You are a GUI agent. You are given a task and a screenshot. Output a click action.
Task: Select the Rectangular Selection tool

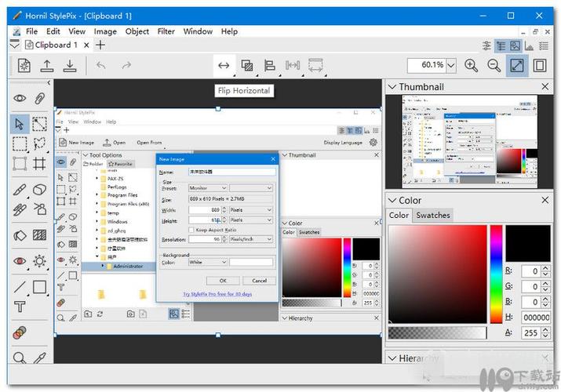point(20,143)
